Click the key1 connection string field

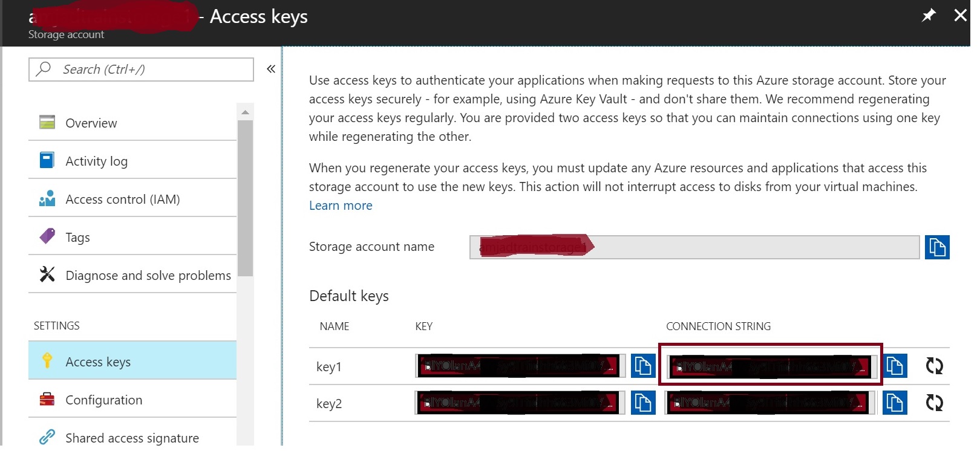772,366
